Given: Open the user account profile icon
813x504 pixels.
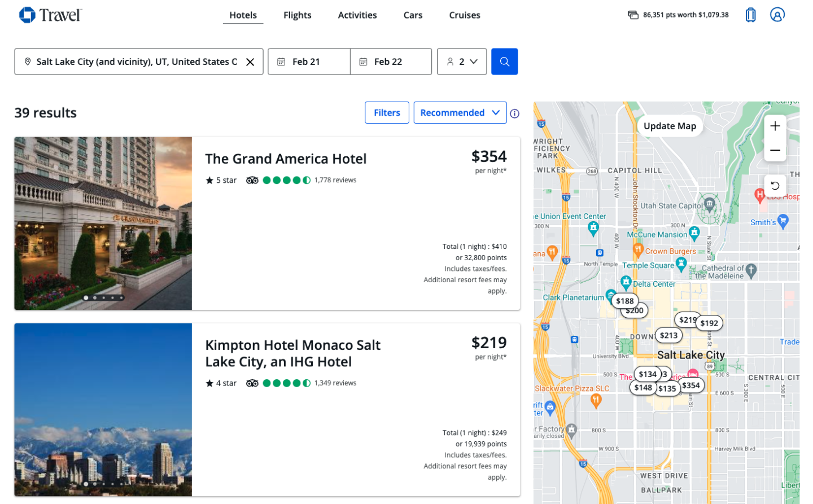Looking at the screenshot, I should [x=777, y=15].
